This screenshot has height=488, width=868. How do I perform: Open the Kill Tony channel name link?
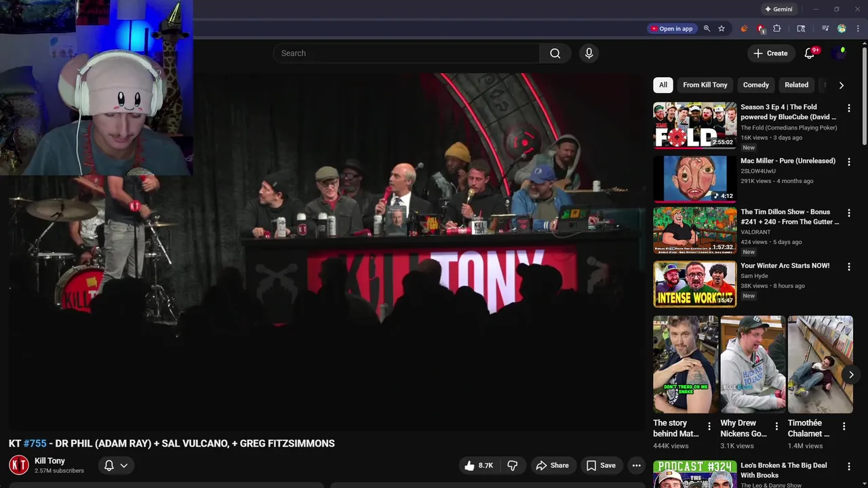50,461
